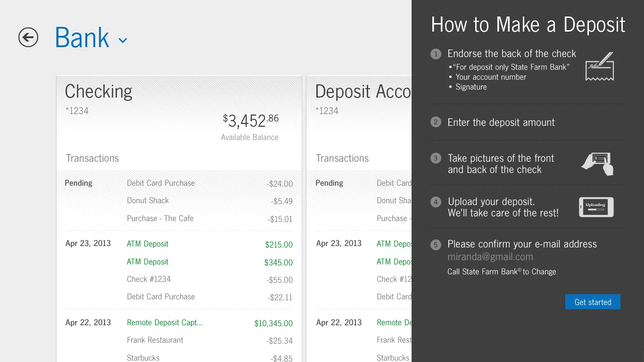Click step 5 numbered circle
Viewport: 644px width, 362px height.
click(x=436, y=244)
